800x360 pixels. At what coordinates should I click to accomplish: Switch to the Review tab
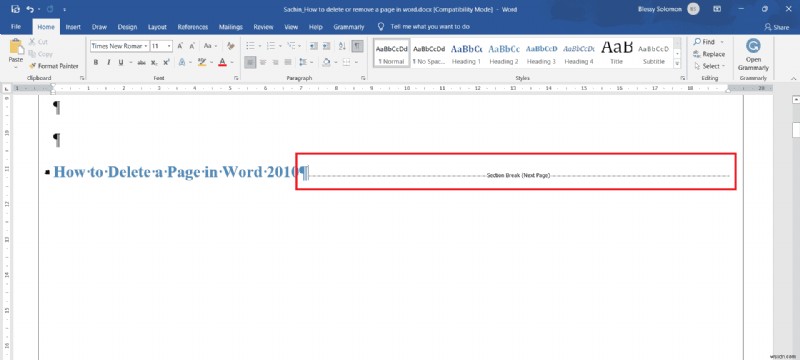pos(263,27)
